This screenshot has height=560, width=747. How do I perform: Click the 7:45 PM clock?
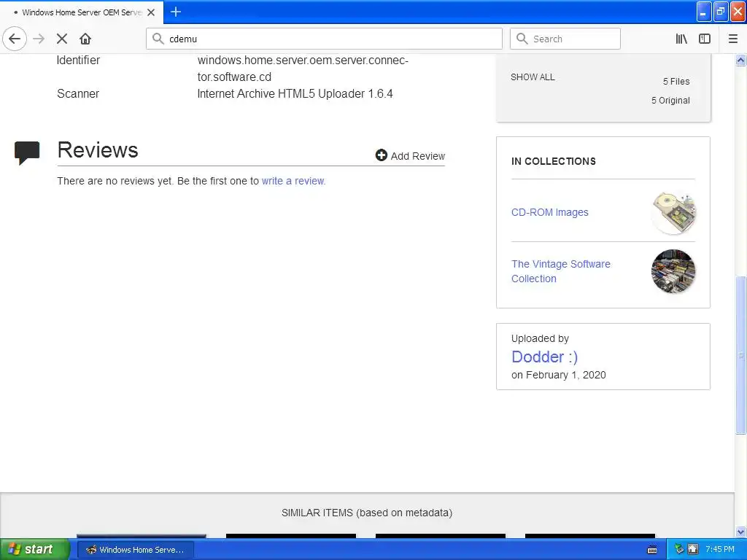(720, 549)
